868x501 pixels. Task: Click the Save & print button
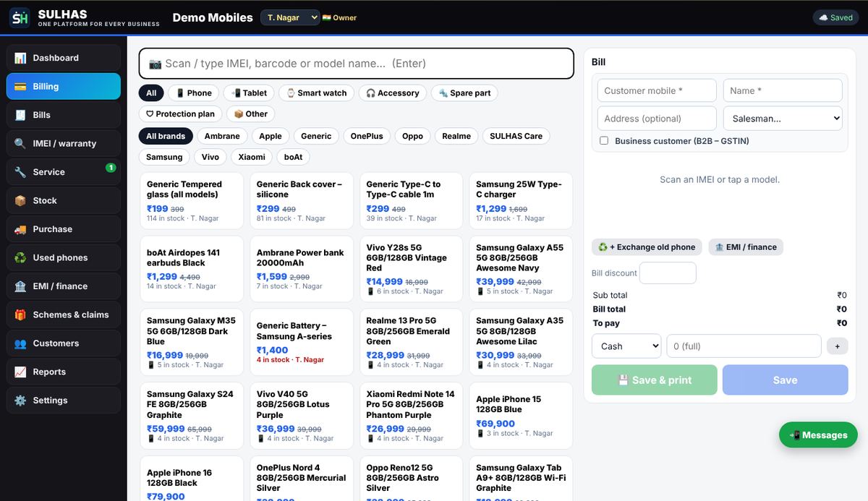(655, 380)
